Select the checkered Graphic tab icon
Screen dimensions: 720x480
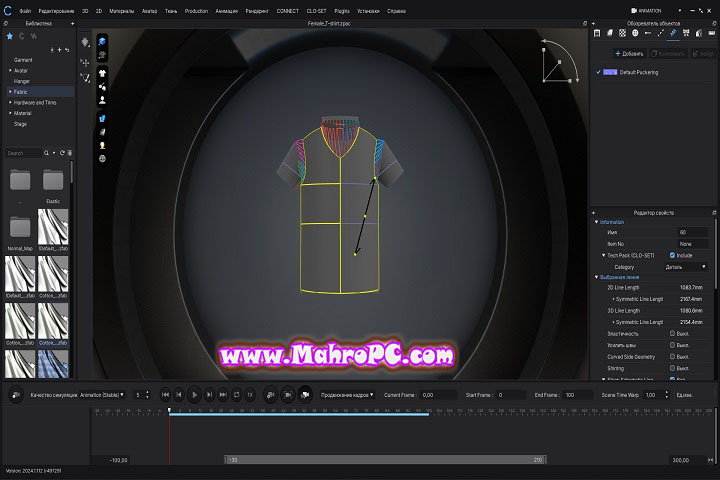(x=622, y=33)
